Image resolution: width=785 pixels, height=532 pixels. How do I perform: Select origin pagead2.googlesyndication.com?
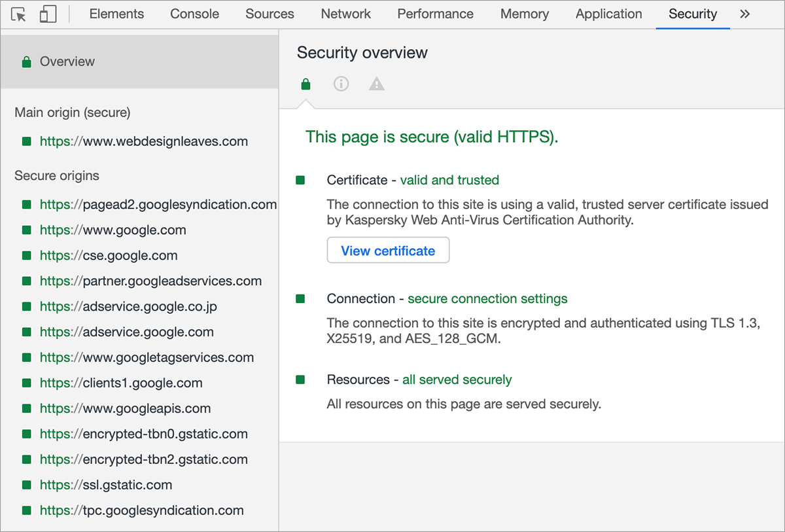158,205
